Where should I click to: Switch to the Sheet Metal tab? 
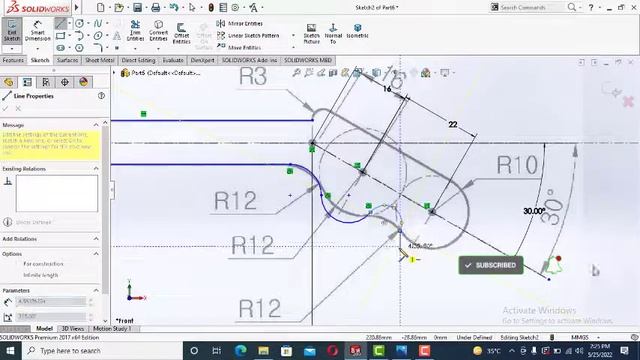coord(100,60)
